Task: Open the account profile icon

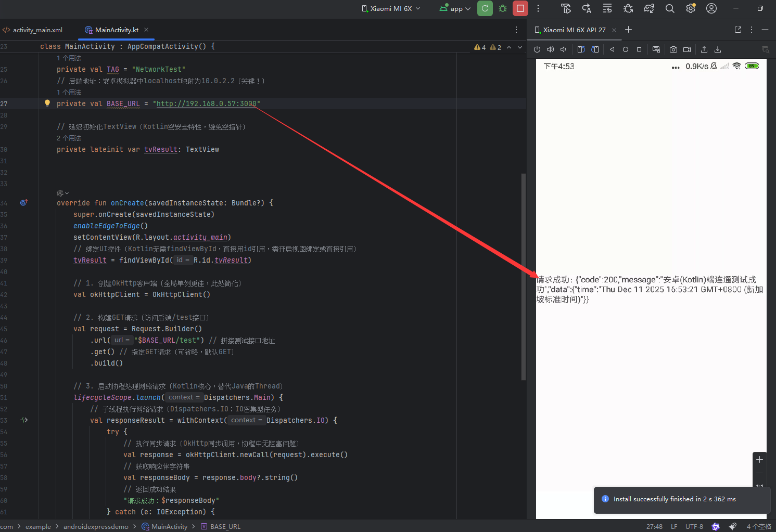Action: 711,8
